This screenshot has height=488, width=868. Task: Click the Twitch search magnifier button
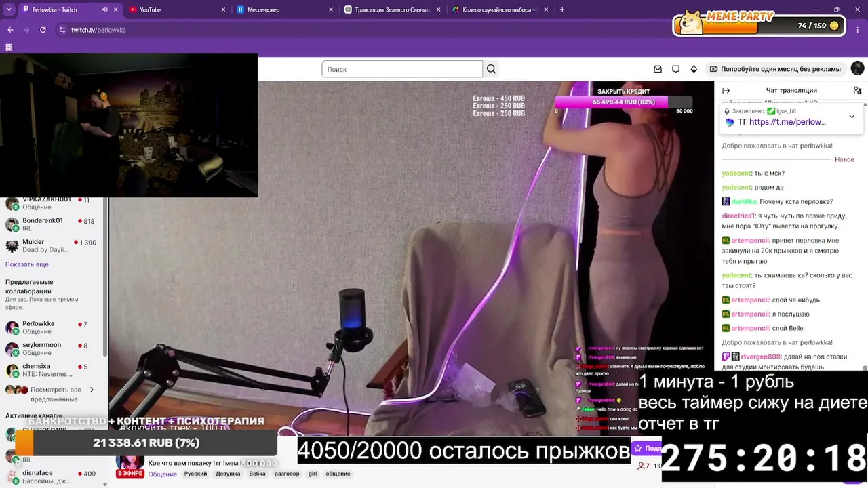click(492, 69)
